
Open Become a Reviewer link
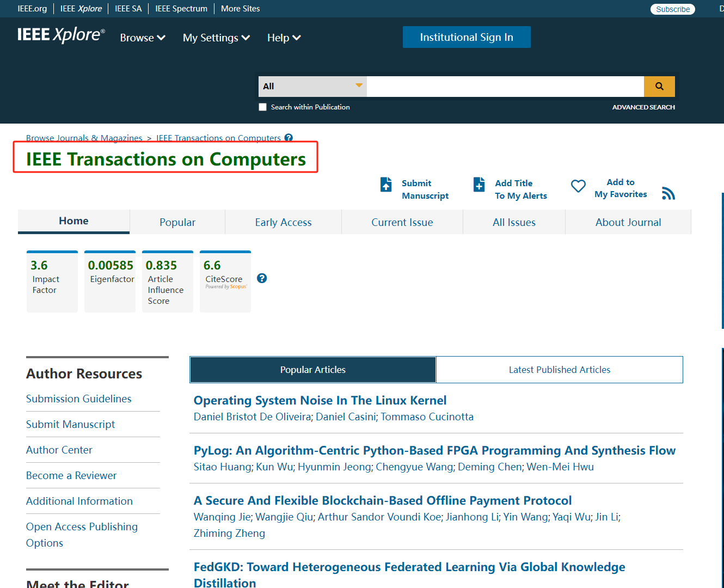[x=71, y=475]
